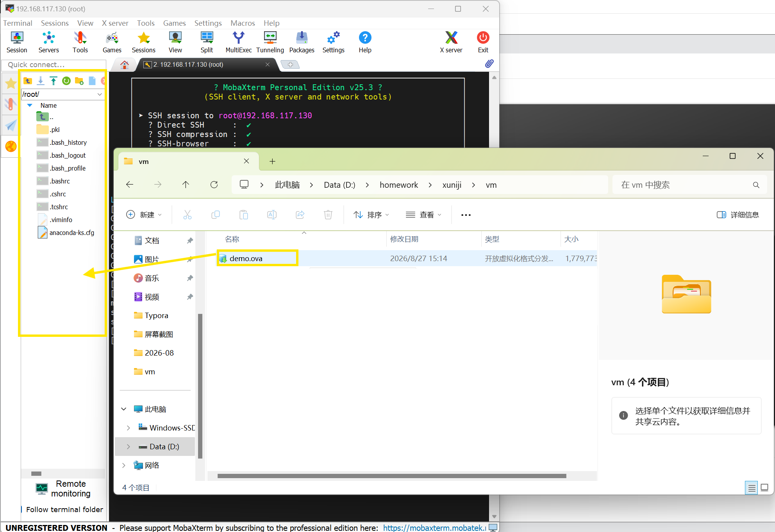Open the Games toolbar button
The image size is (775, 532).
[x=112, y=42]
